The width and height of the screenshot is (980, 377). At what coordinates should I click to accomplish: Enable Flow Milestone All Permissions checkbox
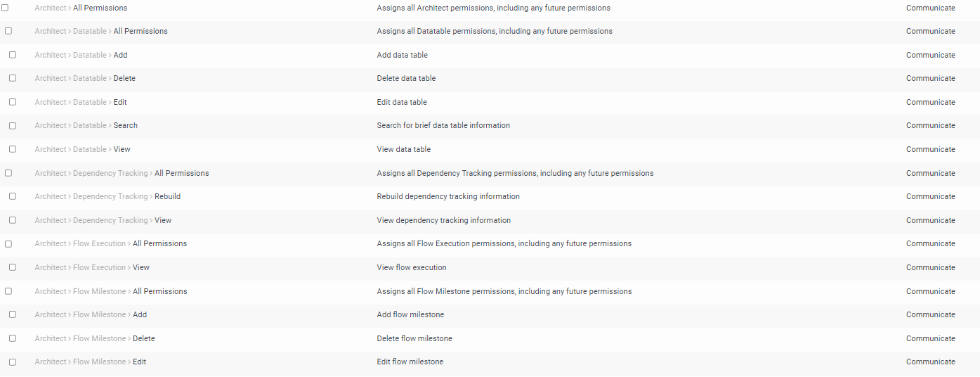click(x=8, y=291)
